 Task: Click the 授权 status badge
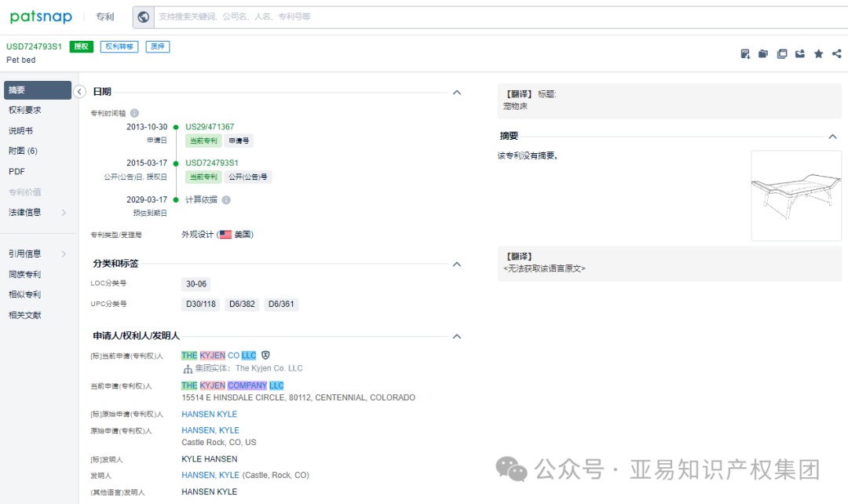[x=81, y=46]
